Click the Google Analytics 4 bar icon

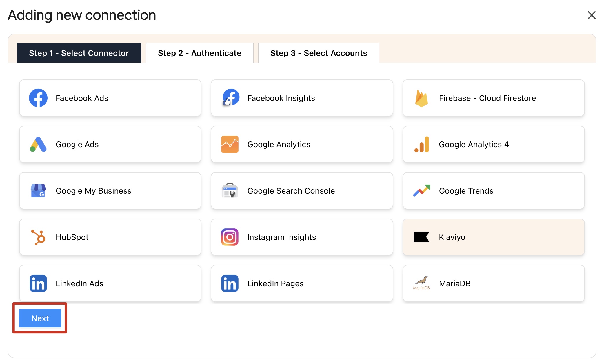tap(422, 144)
